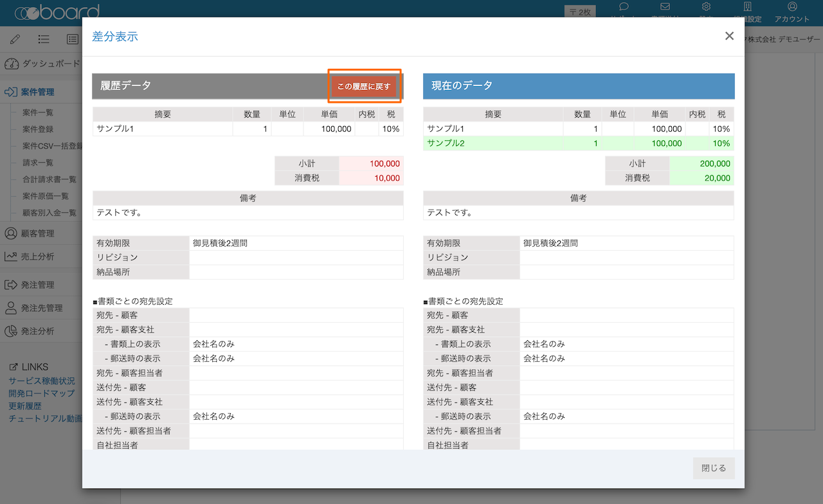
Task: Select 売上分析 in the sidebar
Action: click(37, 256)
